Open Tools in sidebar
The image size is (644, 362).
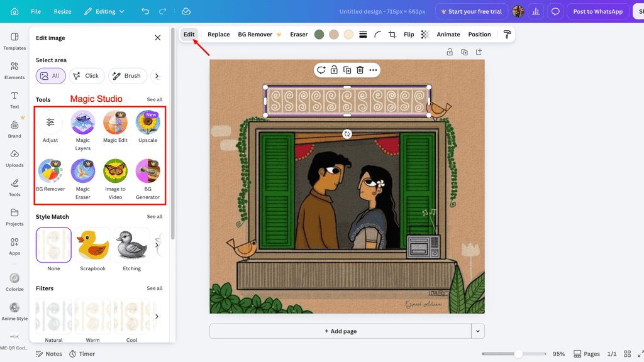coord(14,188)
